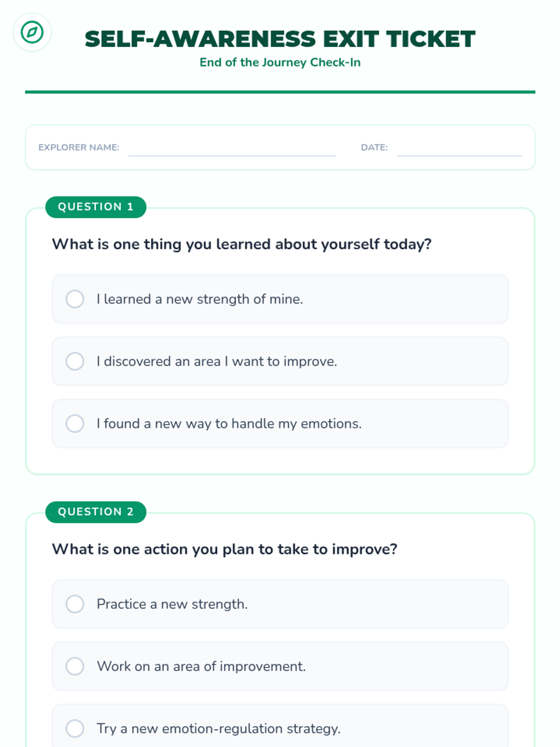Choose 'Work on an area of improvement' option
The image size is (560, 747).
(75, 666)
